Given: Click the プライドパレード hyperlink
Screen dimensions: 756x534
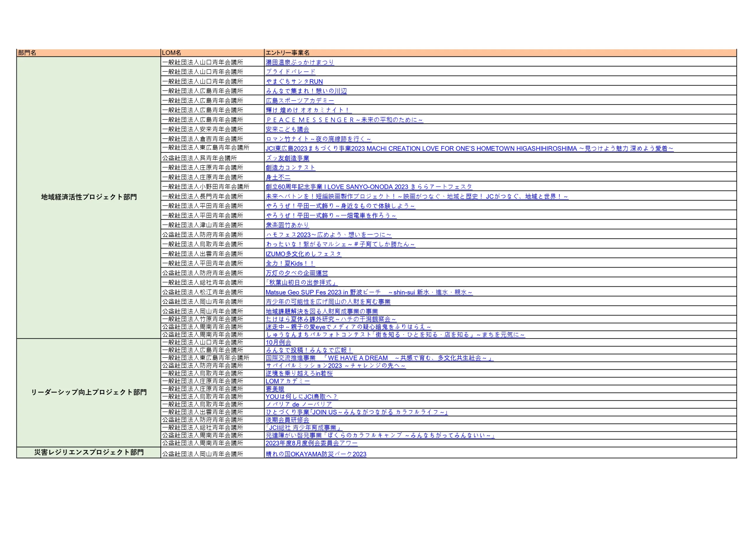Looking at the screenshot, I should (x=290, y=72).
